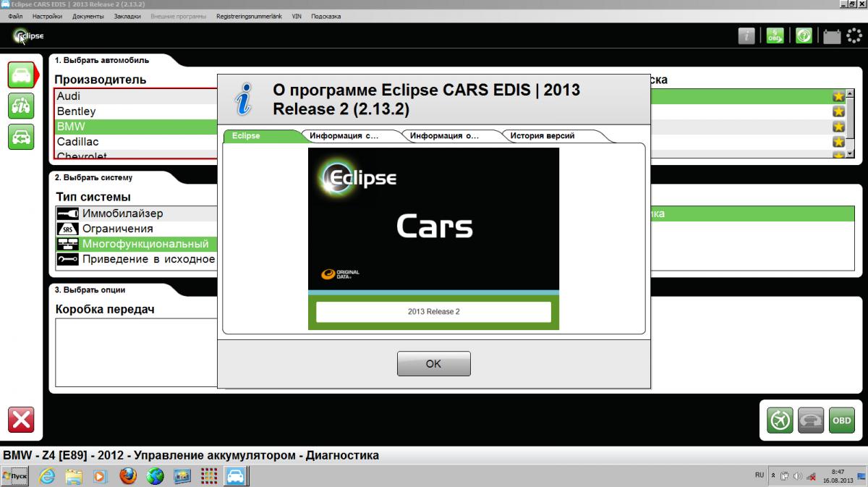Select Chevrolet in manufacturer list
This screenshot has width=868, height=487.
click(136, 154)
